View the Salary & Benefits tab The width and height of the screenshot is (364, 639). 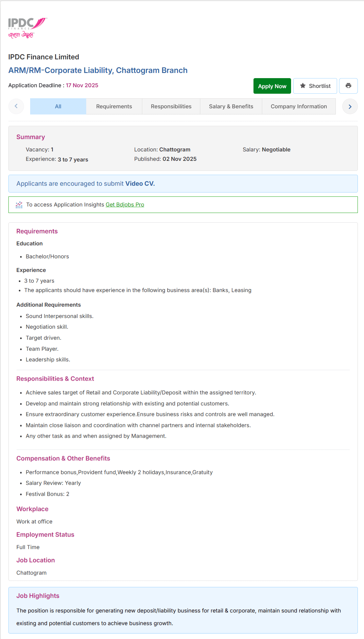pyautogui.click(x=231, y=106)
